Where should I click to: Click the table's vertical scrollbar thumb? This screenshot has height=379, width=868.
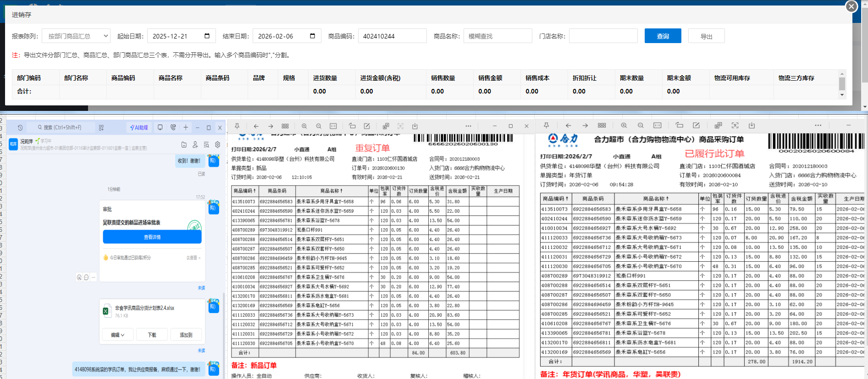842,83
